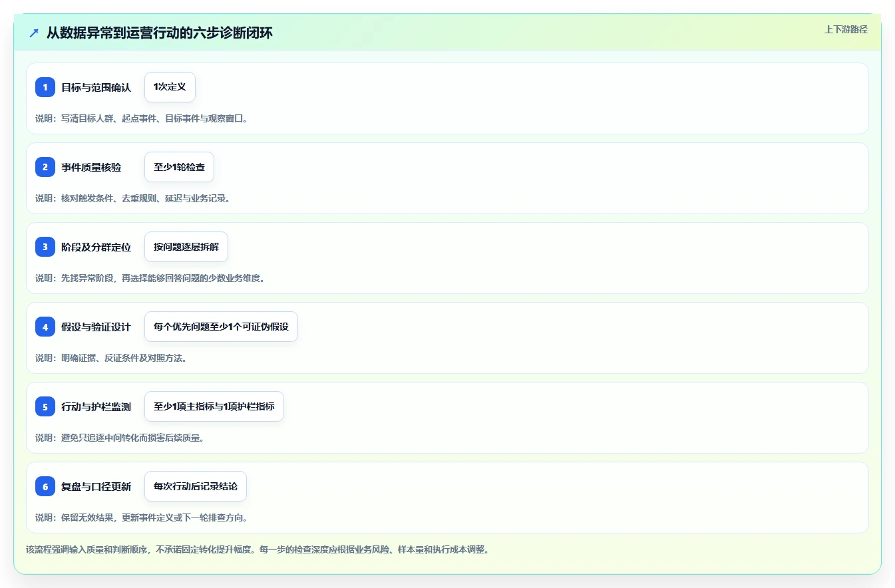
Task: Click the 事件质量核验 step title
Action: pos(91,167)
